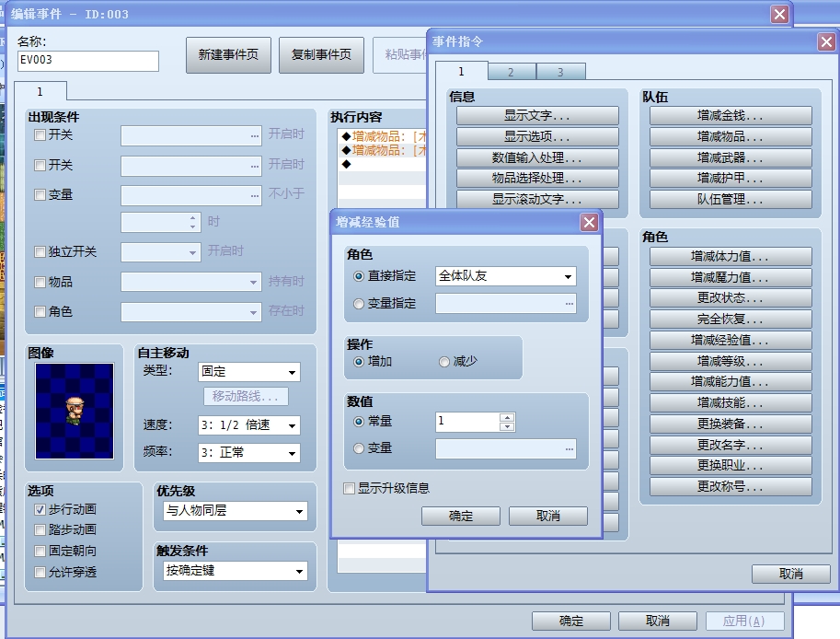Open 触发条件 按确定键 dropdown

236,571
